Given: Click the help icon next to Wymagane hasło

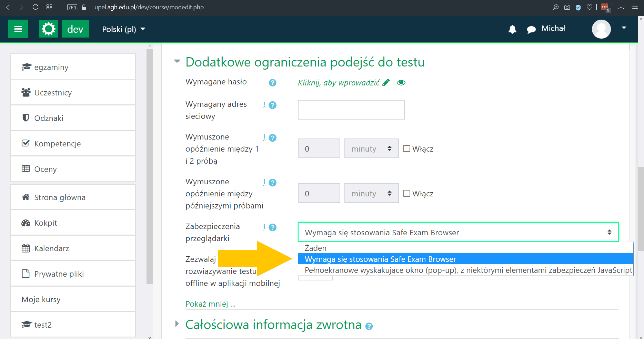Looking at the screenshot, I should pyautogui.click(x=272, y=83).
